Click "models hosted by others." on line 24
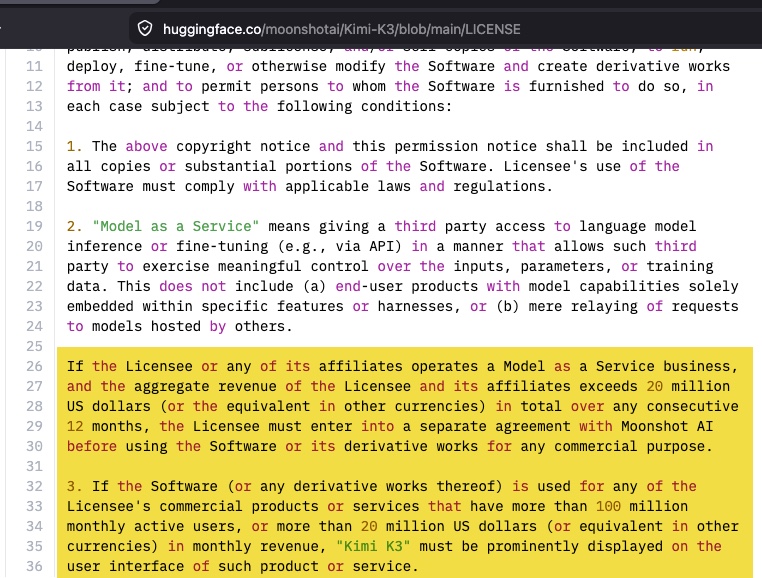The width and height of the screenshot is (762, 578). coord(192,326)
